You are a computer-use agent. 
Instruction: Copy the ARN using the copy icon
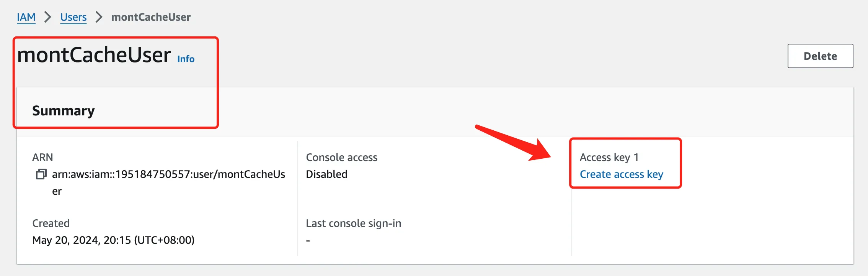(41, 174)
